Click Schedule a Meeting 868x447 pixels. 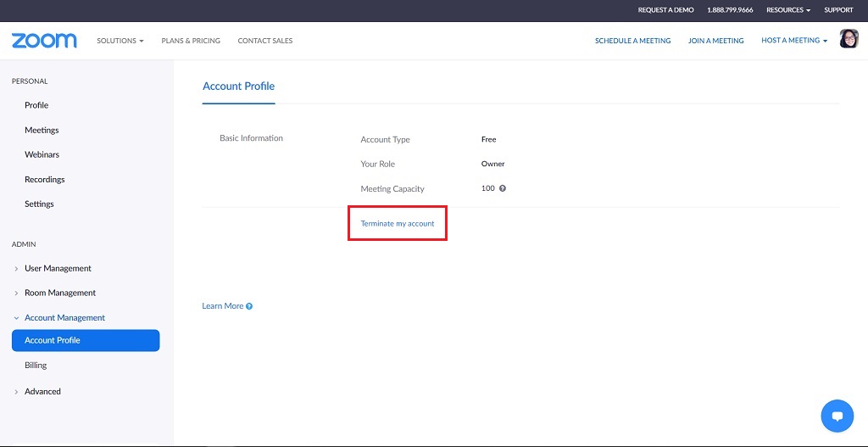coord(632,41)
